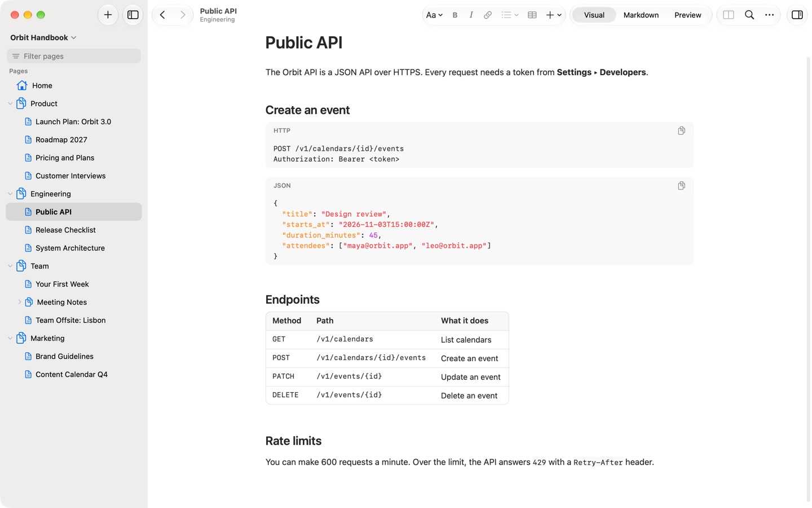Open the System Architecture page

pyautogui.click(x=73, y=248)
